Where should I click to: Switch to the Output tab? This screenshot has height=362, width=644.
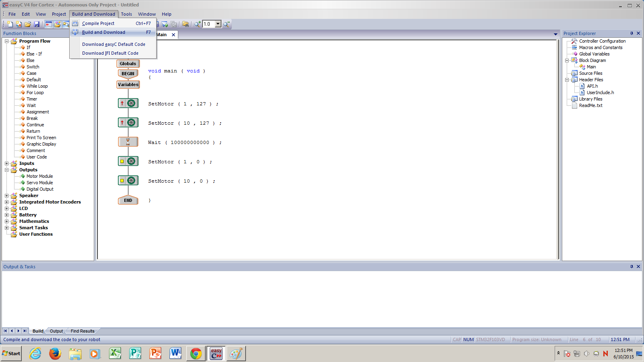(56, 331)
